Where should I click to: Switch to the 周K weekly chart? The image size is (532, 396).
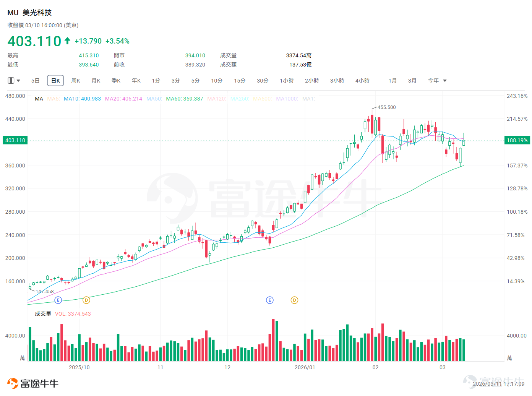76,81
